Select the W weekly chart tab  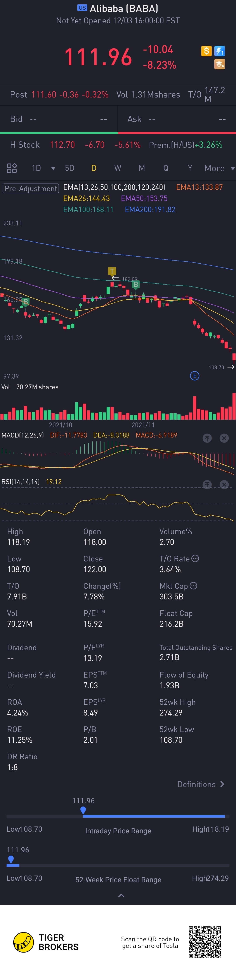point(118,168)
